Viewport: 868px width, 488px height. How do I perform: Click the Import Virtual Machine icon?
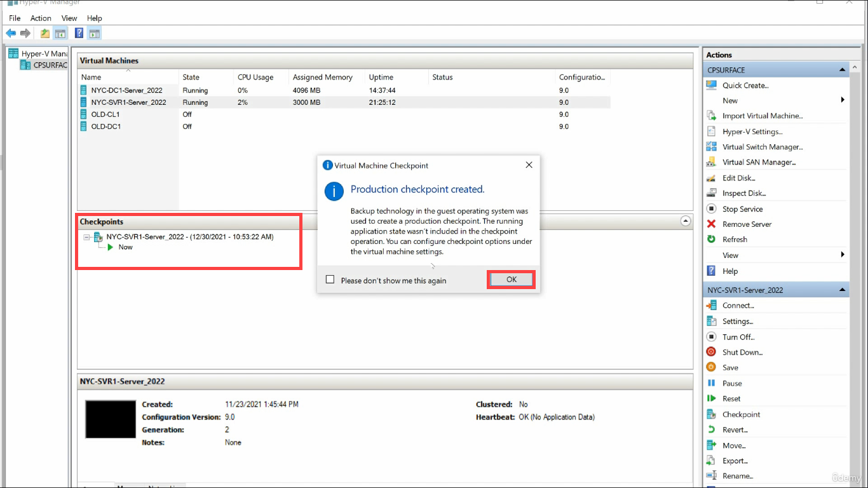pos(712,116)
